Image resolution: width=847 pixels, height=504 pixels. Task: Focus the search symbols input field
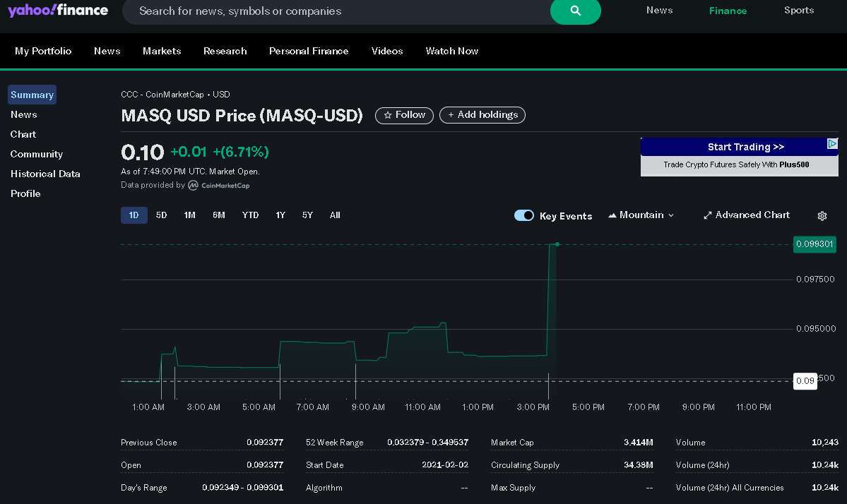[x=336, y=11]
